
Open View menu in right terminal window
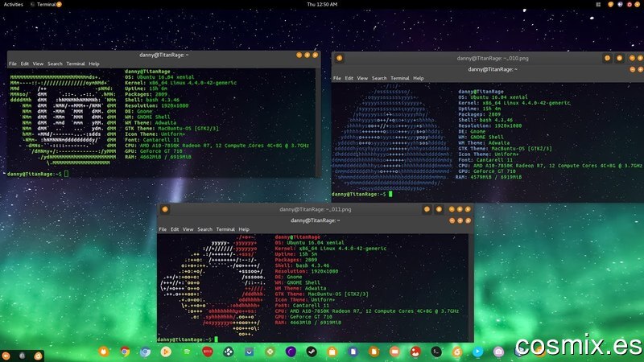[361, 78]
